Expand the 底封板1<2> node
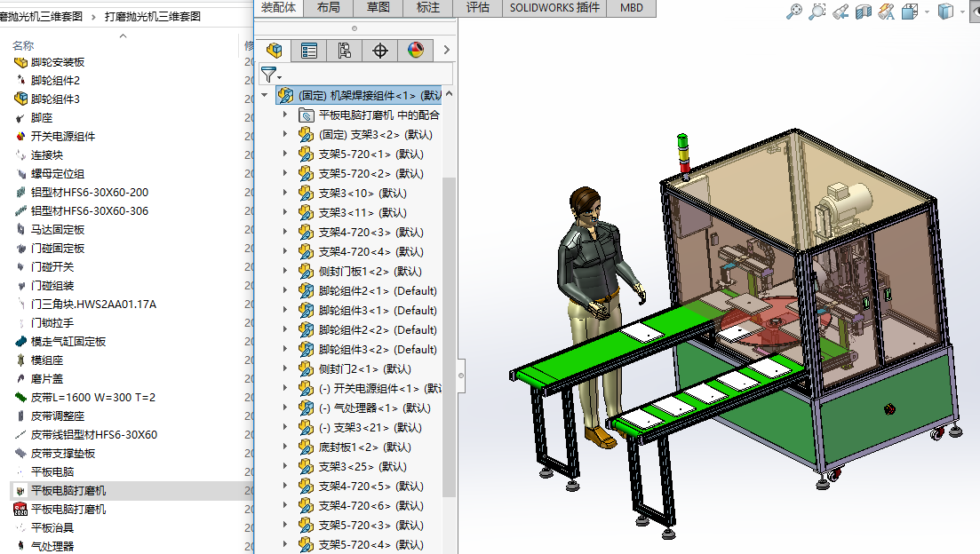 [285, 447]
